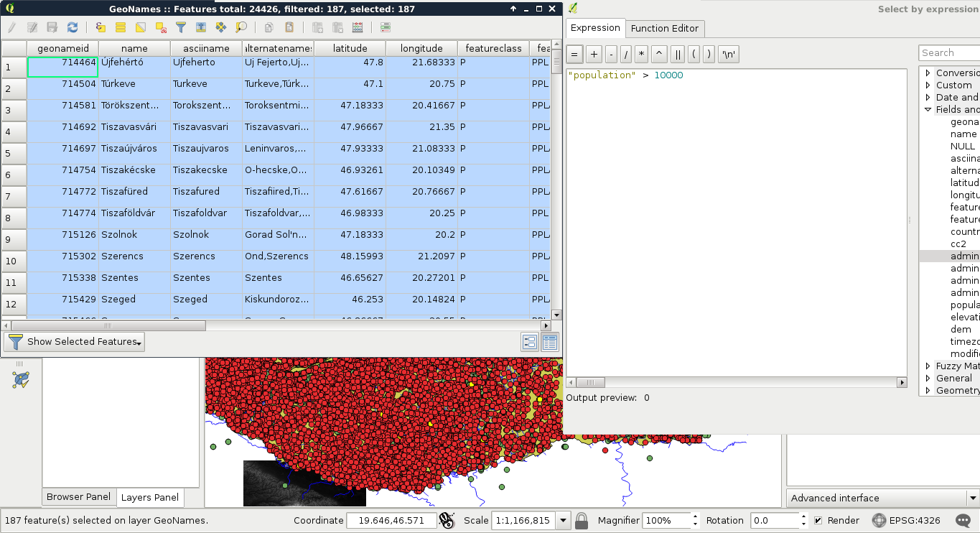Click the filter funnel toolbar icon
The width and height of the screenshot is (980, 533).
181,27
